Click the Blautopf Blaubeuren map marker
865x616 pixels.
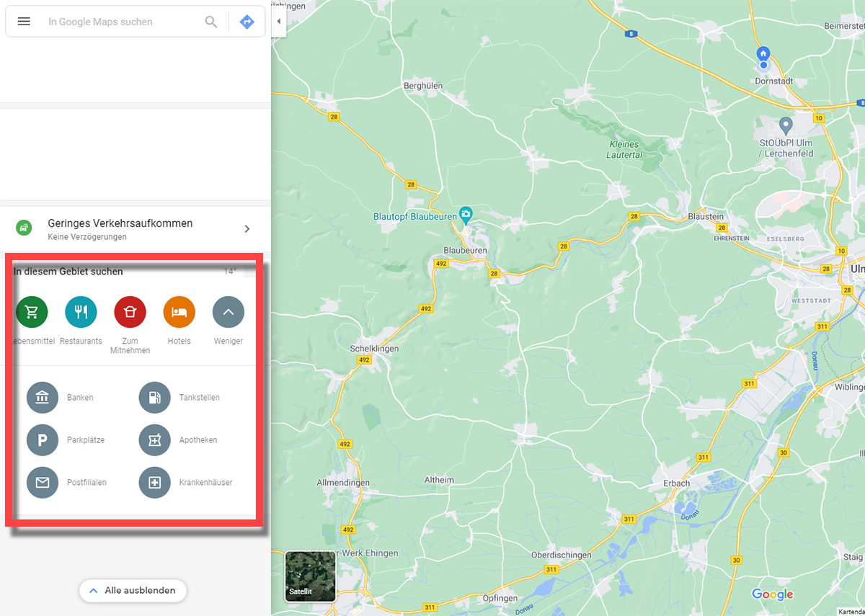[466, 215]
